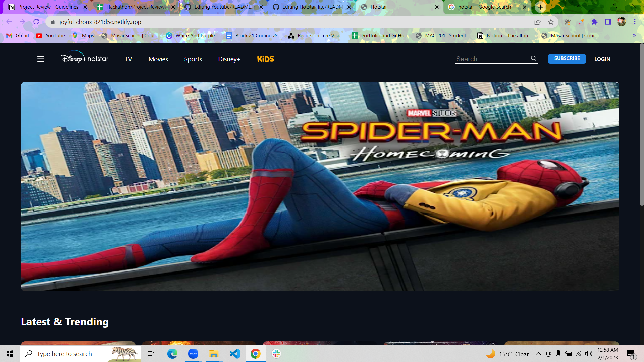Open the Spider-Man Homecoming banner
Screen dimensions: 644x362
pyautogui.click(x=320, y=186)
